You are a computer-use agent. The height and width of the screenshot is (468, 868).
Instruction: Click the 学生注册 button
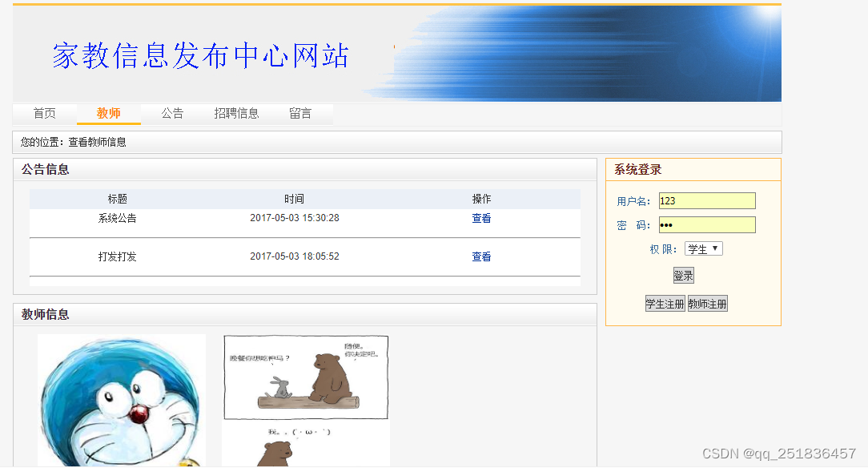click(x=665, y=304)
